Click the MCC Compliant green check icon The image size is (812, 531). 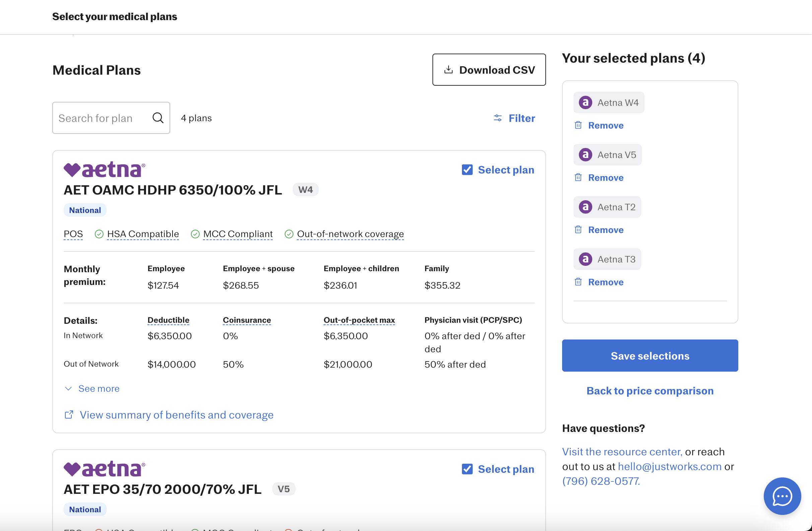[x=195, y=234]
